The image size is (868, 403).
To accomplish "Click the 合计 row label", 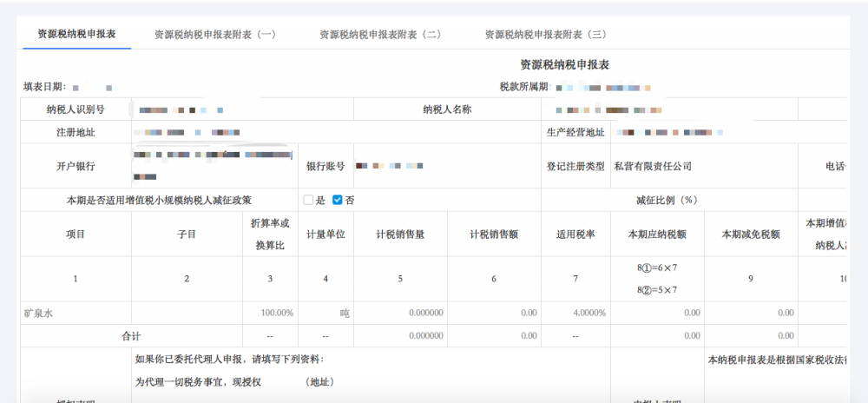I will (x=131, y=336).
